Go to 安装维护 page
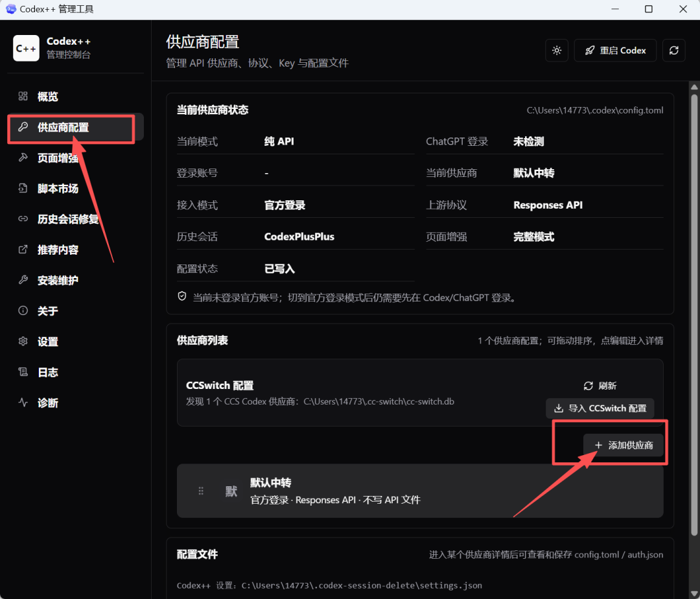The image size is (700, 599). coord(75,280)
